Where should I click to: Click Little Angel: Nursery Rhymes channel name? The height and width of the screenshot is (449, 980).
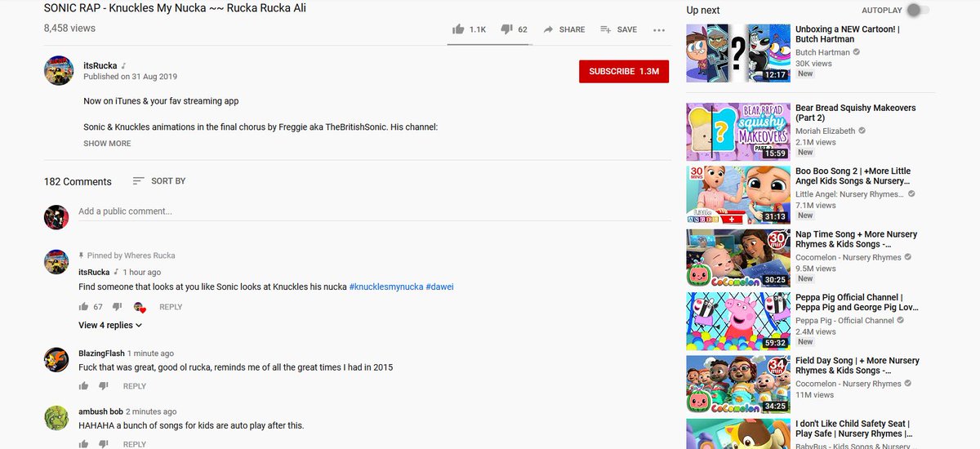coord(849,194)
